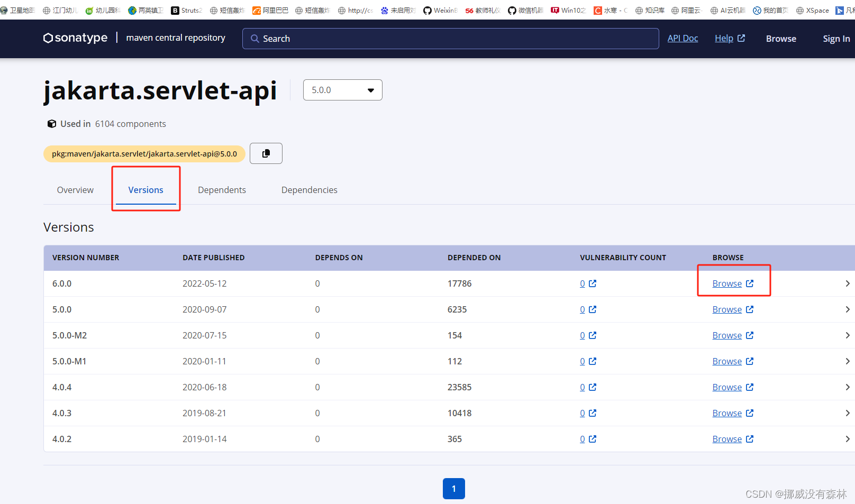The image size is (855, 504).
Task: Expand the 4.0.2 row chevron
Action: (848, 439)
